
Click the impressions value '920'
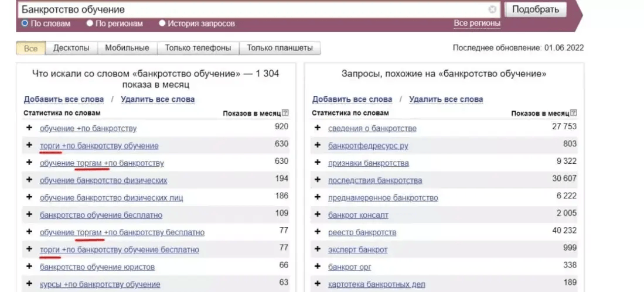pos(281,127)
